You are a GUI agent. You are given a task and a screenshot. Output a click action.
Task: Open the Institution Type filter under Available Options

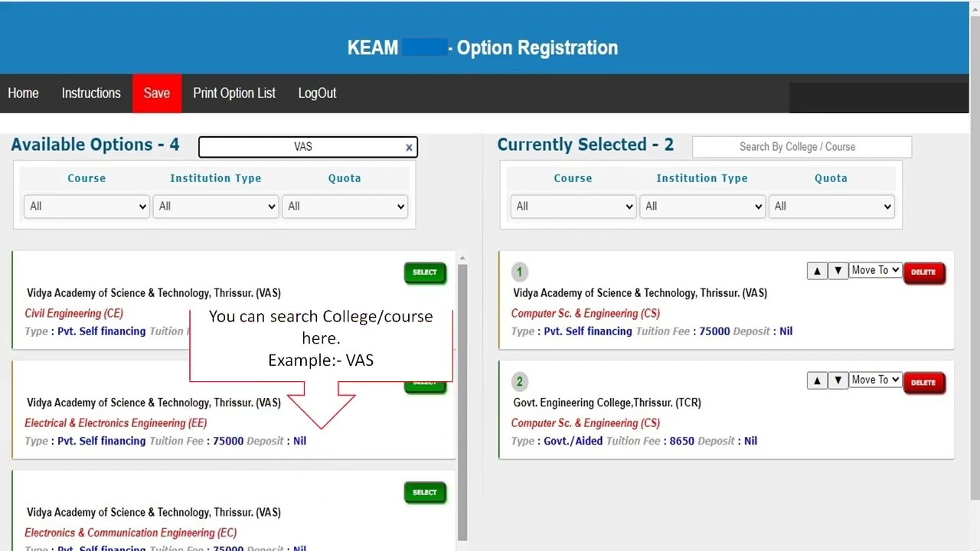[x=215, y=207]
